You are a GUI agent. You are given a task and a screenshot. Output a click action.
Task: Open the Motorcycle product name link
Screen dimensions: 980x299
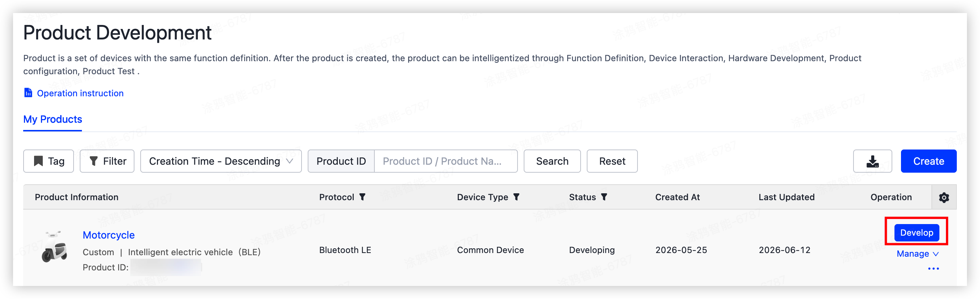(108, 235)
